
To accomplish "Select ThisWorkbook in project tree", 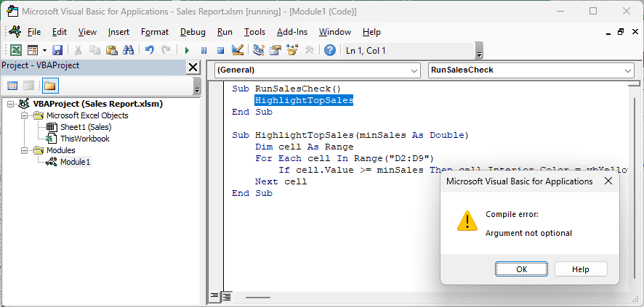I will point(85,139).
